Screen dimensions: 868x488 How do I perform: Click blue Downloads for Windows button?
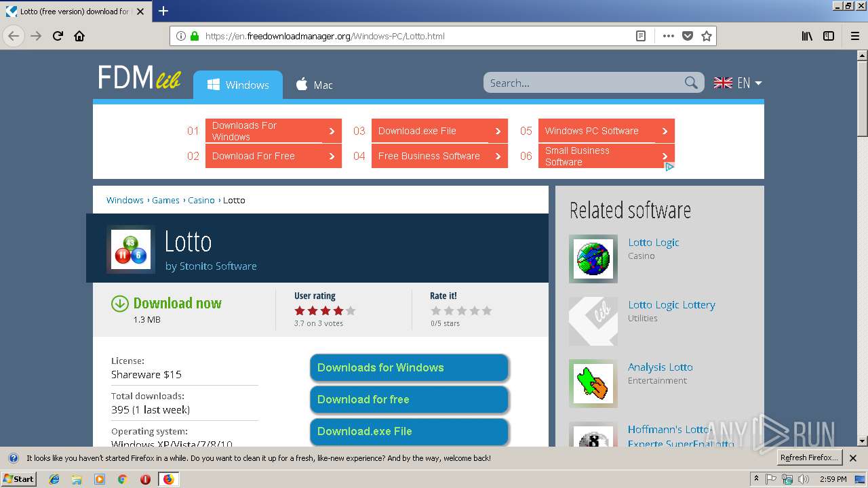click(x=410, y=367)
